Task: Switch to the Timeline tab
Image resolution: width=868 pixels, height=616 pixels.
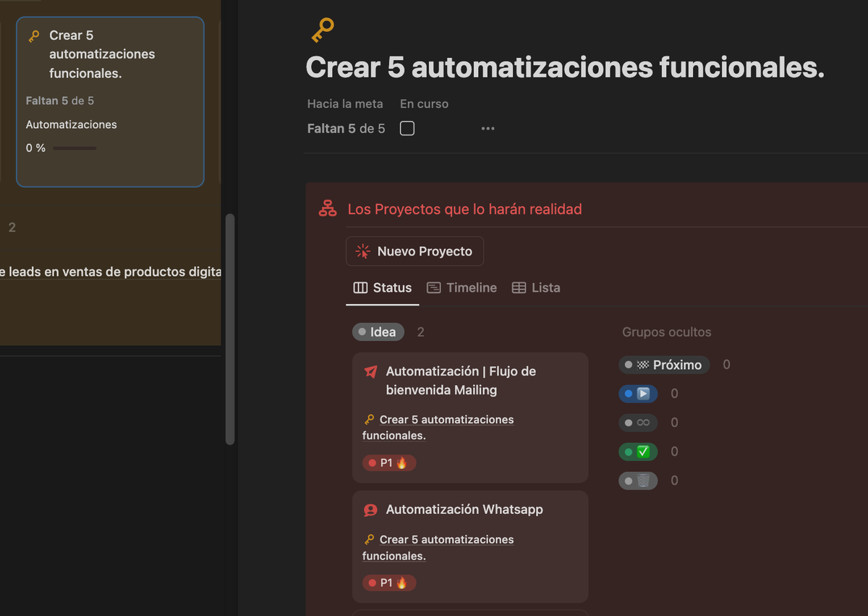Action: (462, 288)
